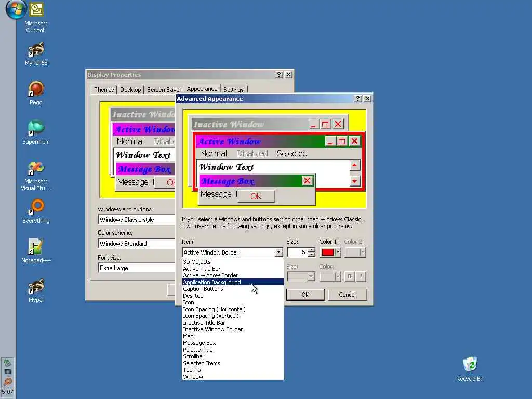
Task: Click Normal in the preview menu bar
Action: click(x=214, y=153)
